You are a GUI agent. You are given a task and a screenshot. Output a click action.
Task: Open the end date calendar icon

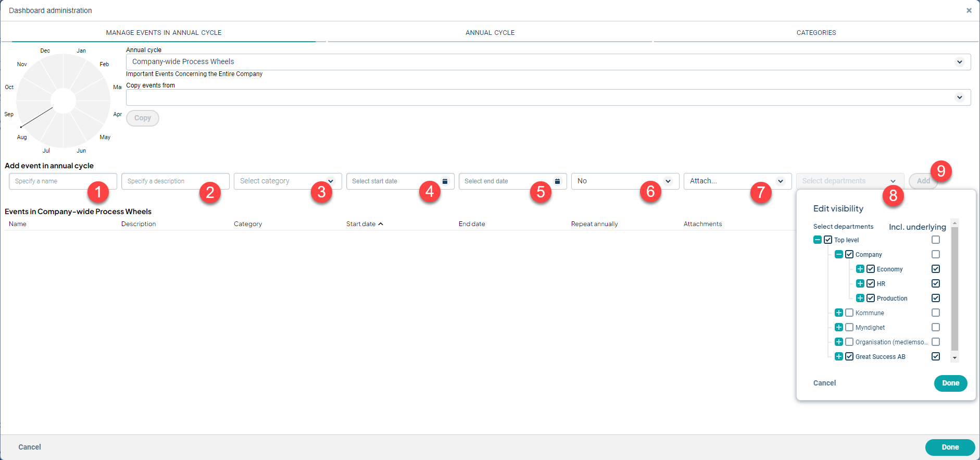(x=557, y=181)
